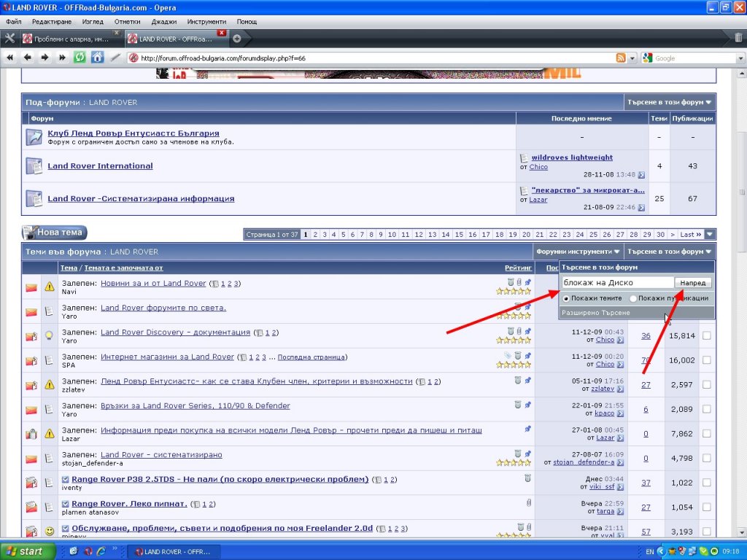Tick checkbox for Land Rover Discovery документация thread
Viewport: 747px width, 560px height.
pos(705,335)
